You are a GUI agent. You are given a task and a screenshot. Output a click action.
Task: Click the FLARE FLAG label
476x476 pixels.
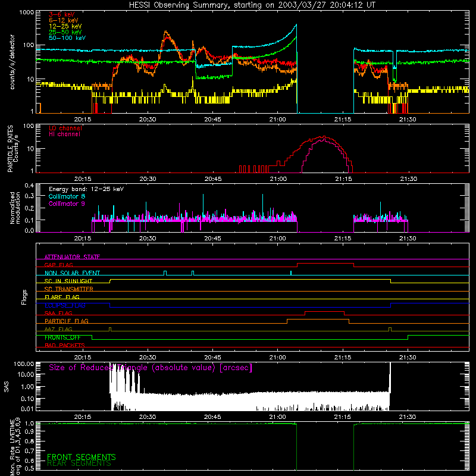pyautogui.click(x=62, y=297)
